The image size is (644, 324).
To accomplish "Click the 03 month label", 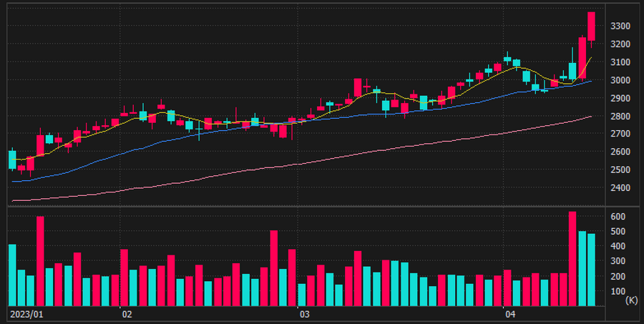I will tap(304, 315).
